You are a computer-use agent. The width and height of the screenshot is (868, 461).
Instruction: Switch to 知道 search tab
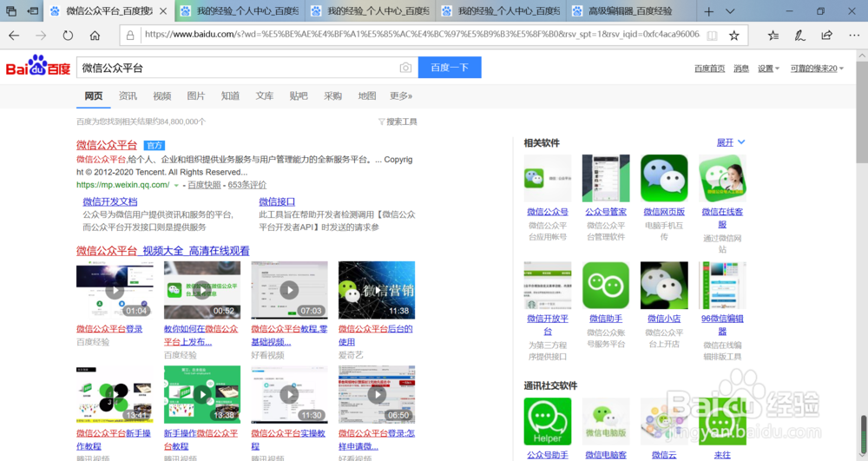coord(230,95)
